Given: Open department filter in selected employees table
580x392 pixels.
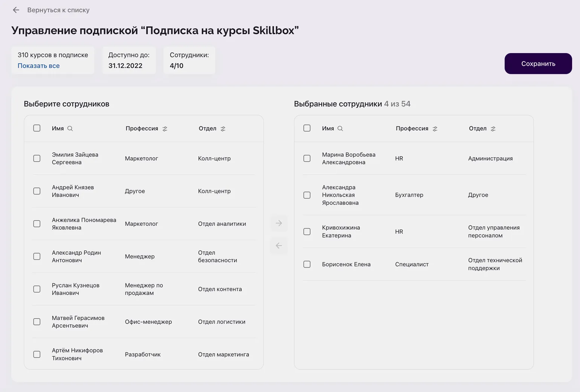Looking at the screenshot, I should pos(493,129).
